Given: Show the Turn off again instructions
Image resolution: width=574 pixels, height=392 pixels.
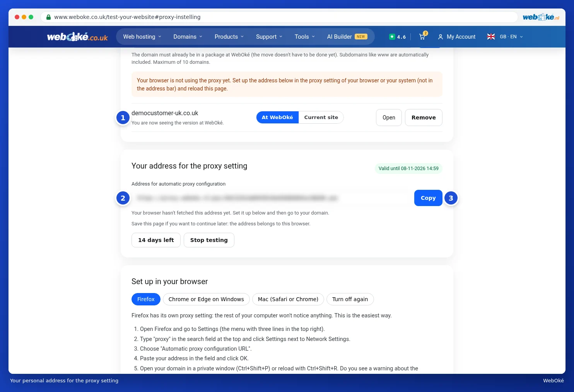Looking at the screenshot, I should [350, 299].
